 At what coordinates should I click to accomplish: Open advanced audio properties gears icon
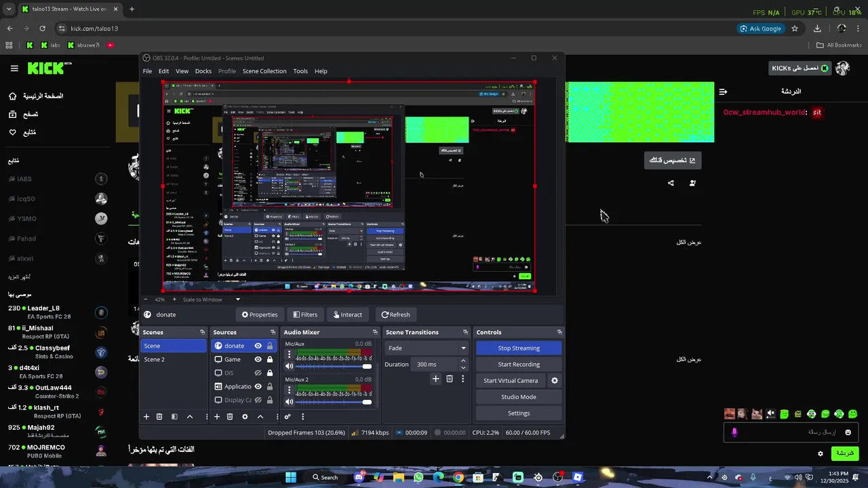pos(288,417)
